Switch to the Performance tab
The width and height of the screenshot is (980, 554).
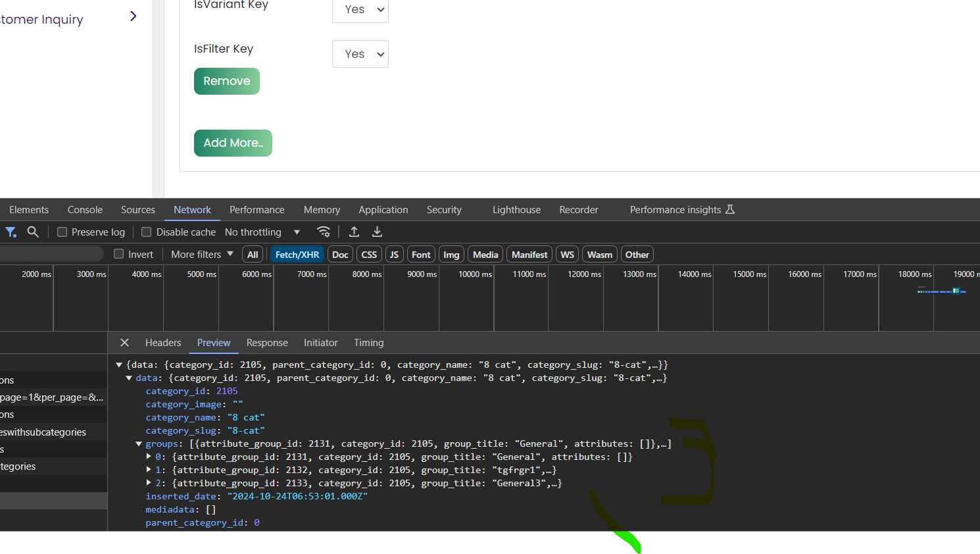(257, 210)
